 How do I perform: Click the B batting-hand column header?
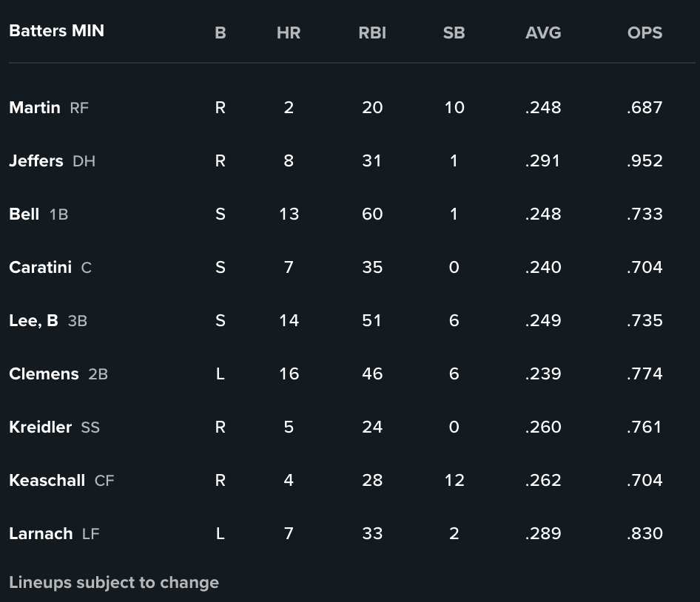(x=220, y=33)
